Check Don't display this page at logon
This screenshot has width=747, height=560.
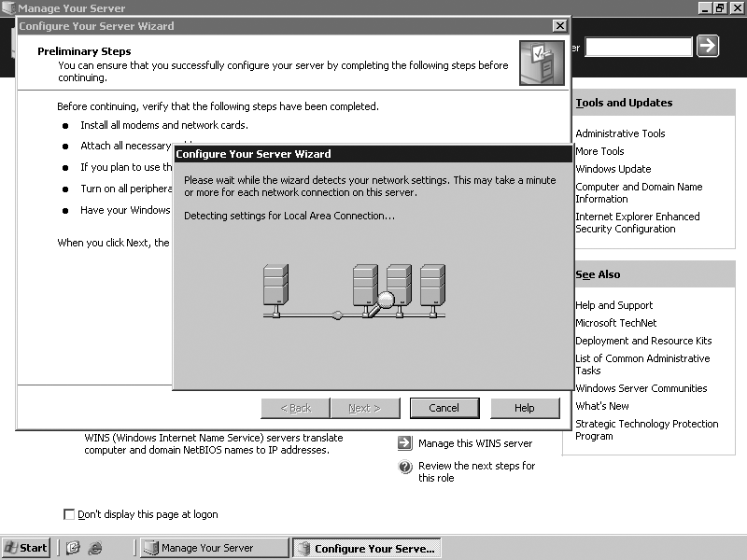(69, 514)
